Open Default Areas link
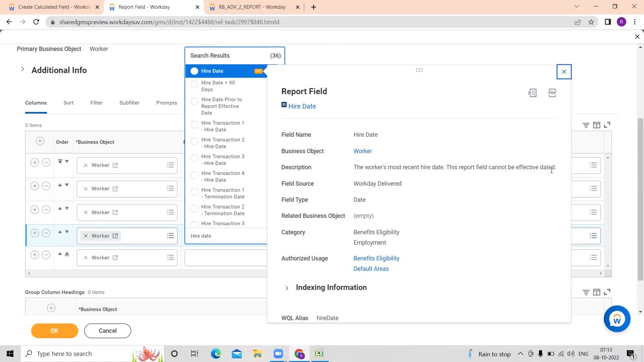644x362 pixels. [x=371, y=268]
